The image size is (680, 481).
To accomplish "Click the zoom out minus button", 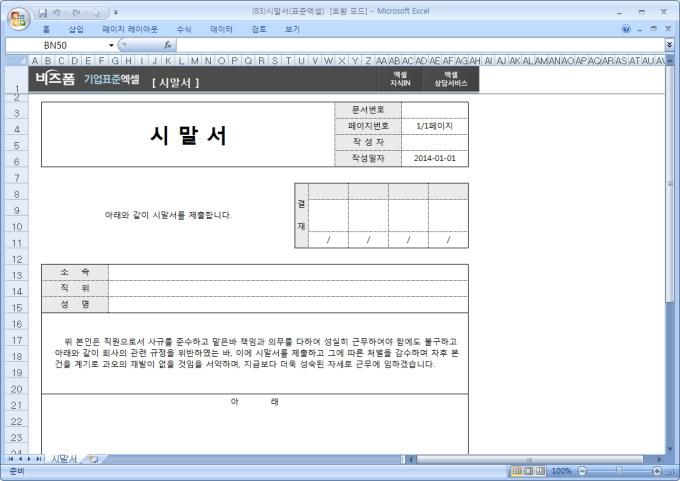I will (582, 471).
